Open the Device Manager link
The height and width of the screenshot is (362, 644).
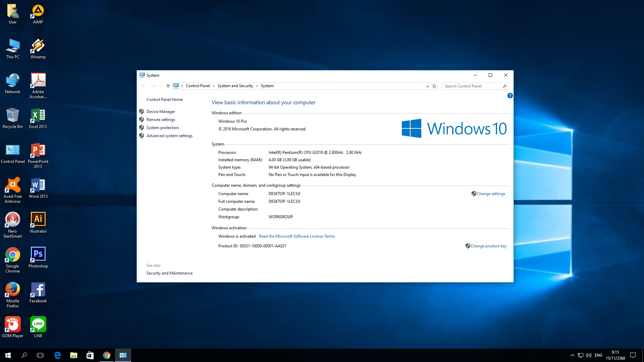pyautogui.click(x=161, y=112)
